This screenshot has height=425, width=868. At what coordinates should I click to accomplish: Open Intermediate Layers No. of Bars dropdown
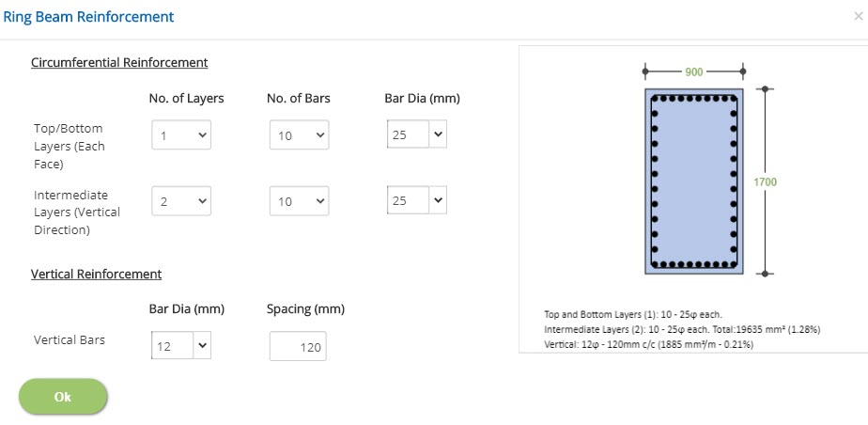pyautogui.click(x=299, y=200)
